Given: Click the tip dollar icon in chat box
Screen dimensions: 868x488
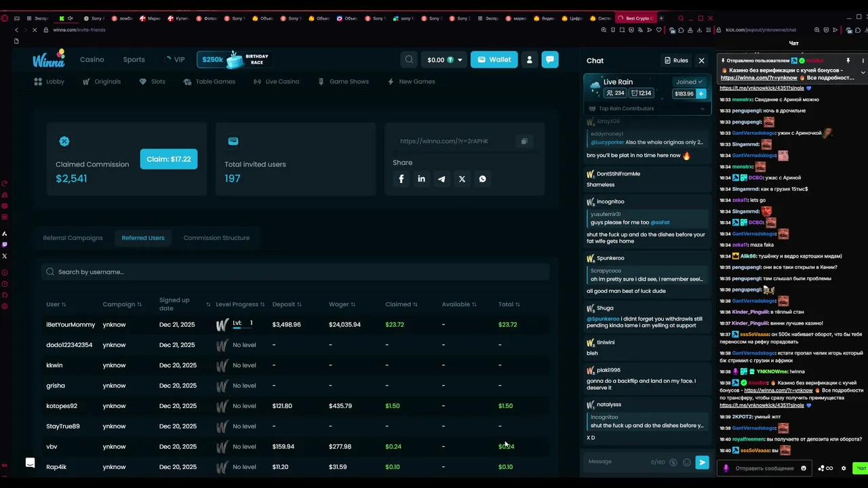Looking at the screenshot, I should tap(673, 462).
